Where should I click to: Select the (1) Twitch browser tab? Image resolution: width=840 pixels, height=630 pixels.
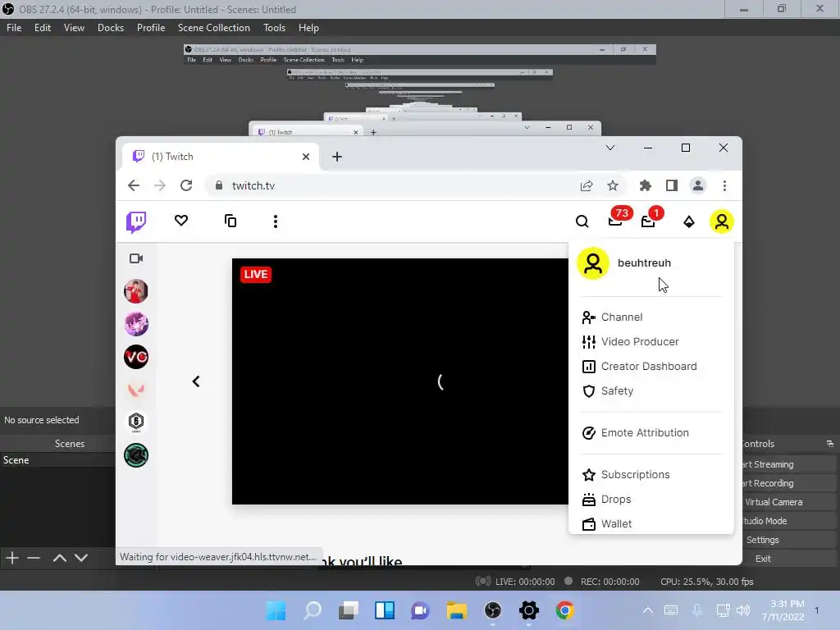point(221,157)
